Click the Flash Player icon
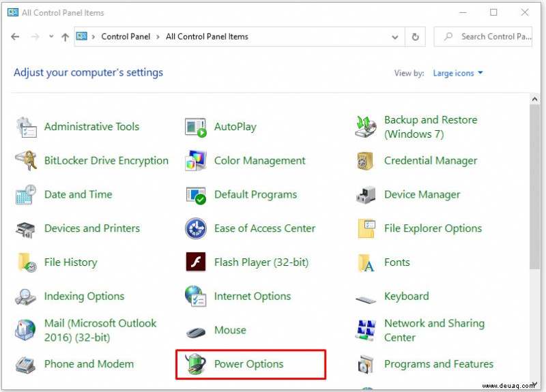The height and width of the screenshot is (392, 546). (x=196, y=262)
